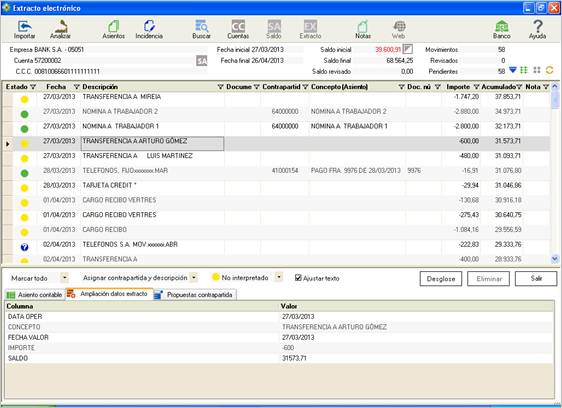Switch to Ampliación datos extracto tab
Viewport: 562px width, 408px height.
(x=109, y=294)
